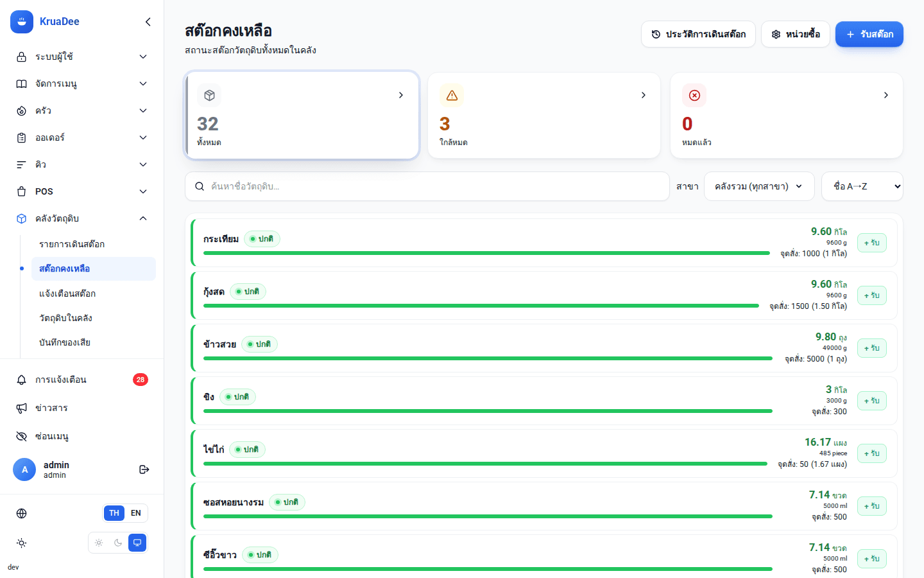Collapse sidebar with the left chevron

click(x=148, y=22)
